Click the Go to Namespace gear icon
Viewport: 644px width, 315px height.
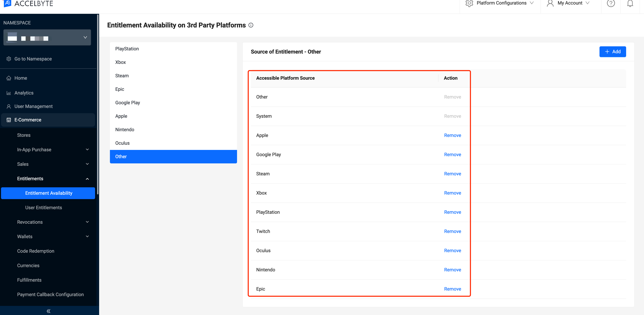point(9,59)
